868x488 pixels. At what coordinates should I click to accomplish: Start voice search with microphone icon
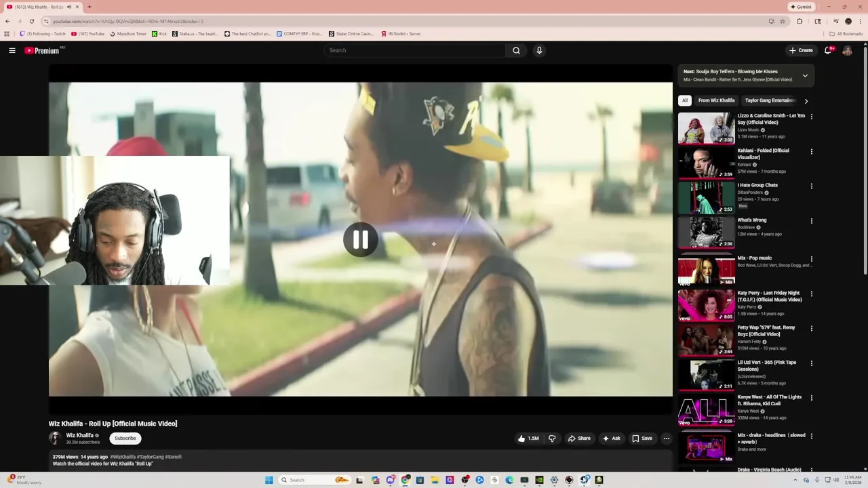tap(539, 50)
